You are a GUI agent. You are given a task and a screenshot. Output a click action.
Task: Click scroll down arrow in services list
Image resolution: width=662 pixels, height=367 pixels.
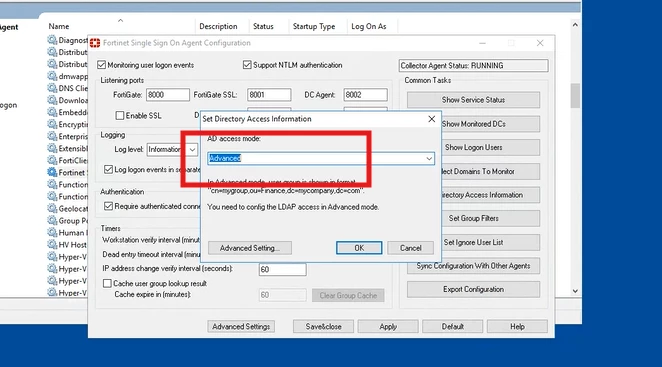coord(575,291)
